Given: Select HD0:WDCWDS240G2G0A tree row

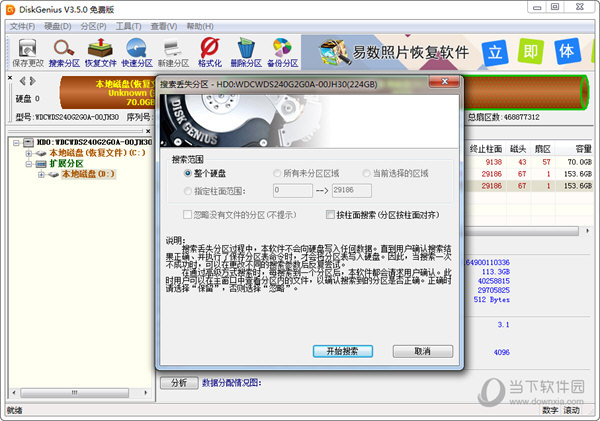Looking at the screenshot, I should point(94,142).
